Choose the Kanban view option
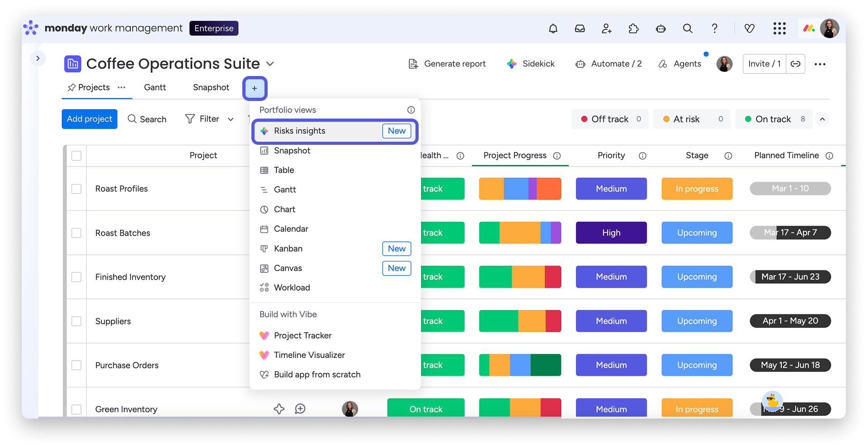 click(x=335, y=248)
